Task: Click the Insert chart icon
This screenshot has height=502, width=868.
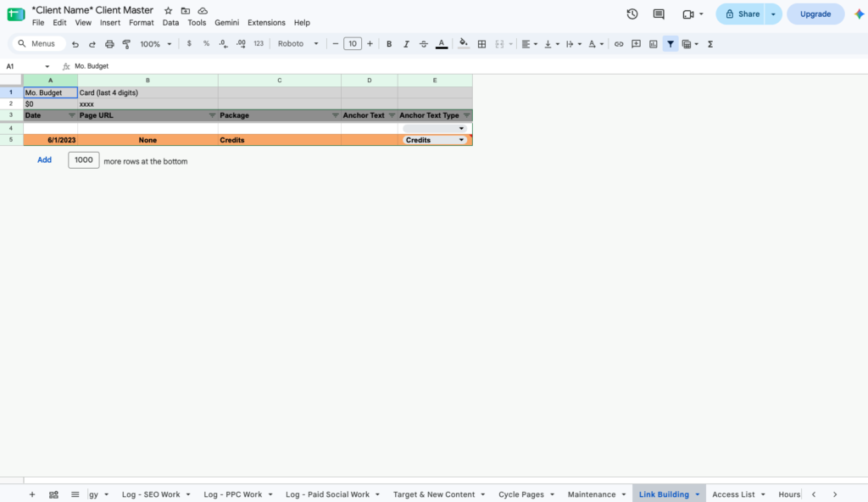Action: pyautogui.click(x=654, y=44)
